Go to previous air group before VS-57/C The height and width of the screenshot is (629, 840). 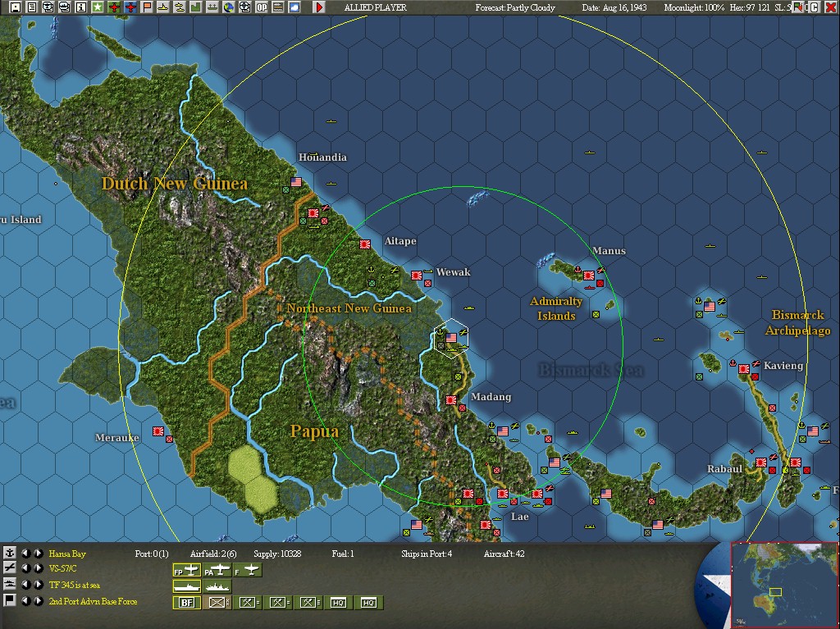[25, 568]
